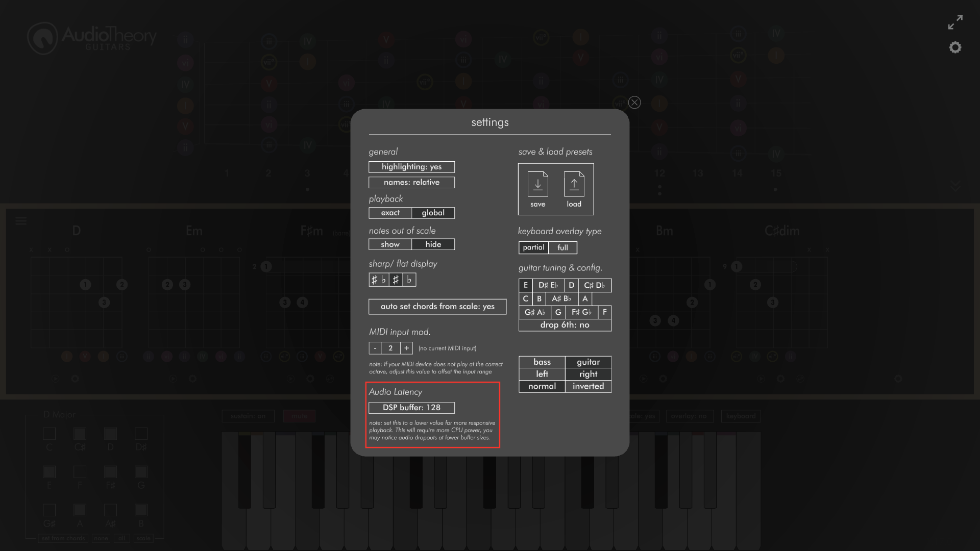Select the bass orientation icon
This screenshot has height=551, width=980.
click(x=542, y=361)
